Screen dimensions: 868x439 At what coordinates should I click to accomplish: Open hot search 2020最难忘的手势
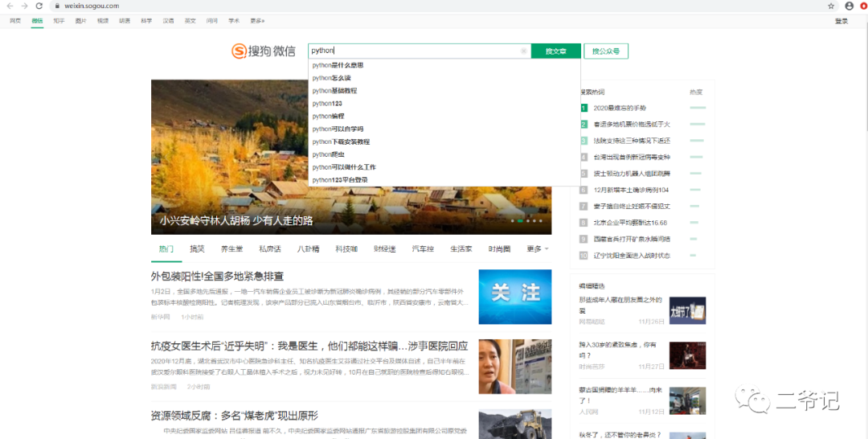point(620,108)
